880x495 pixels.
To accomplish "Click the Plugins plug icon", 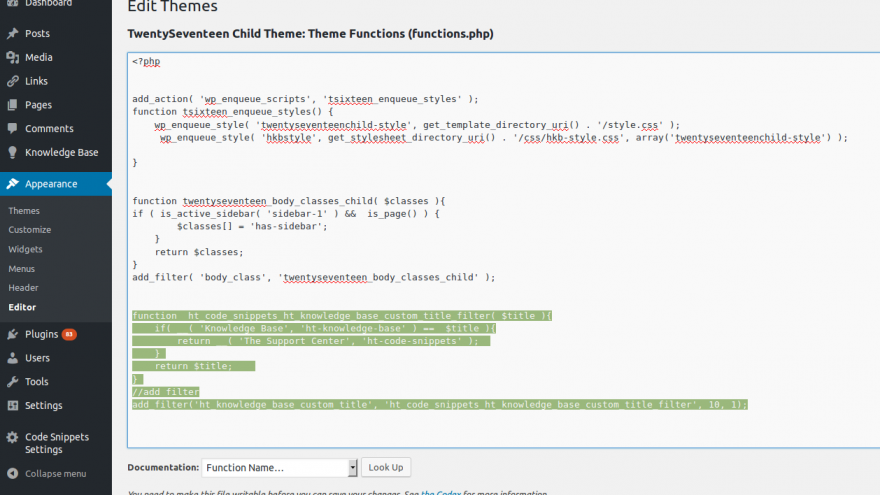I will coord(12,334).
